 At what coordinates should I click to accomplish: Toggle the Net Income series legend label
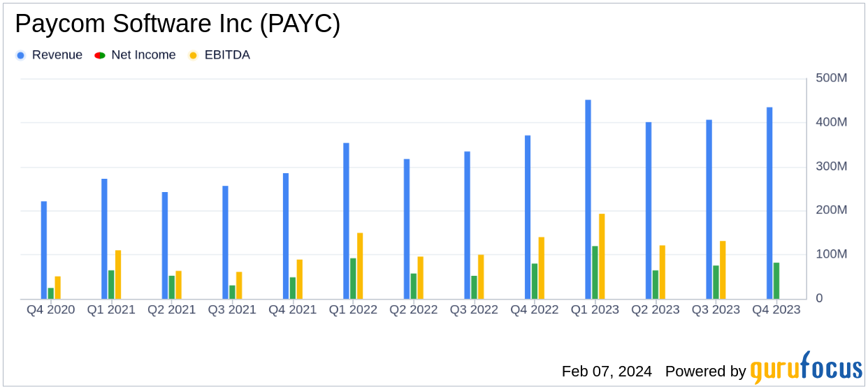[143, 55]
